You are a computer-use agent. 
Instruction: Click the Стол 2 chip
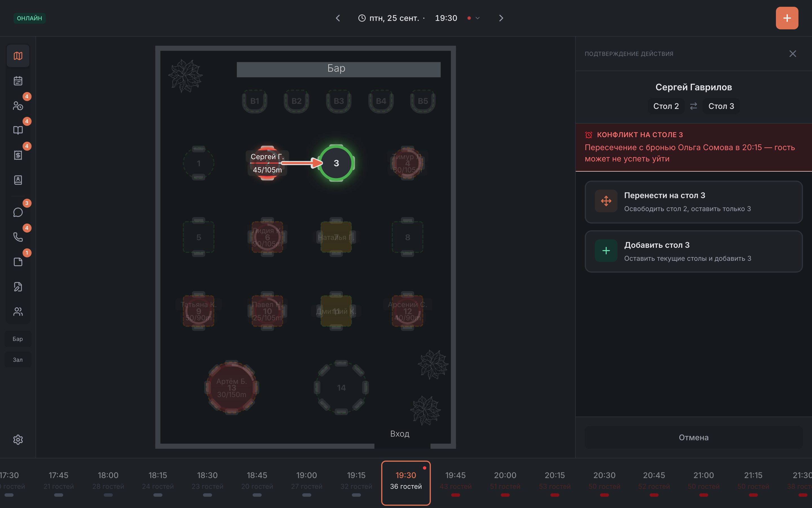[666, 106]
